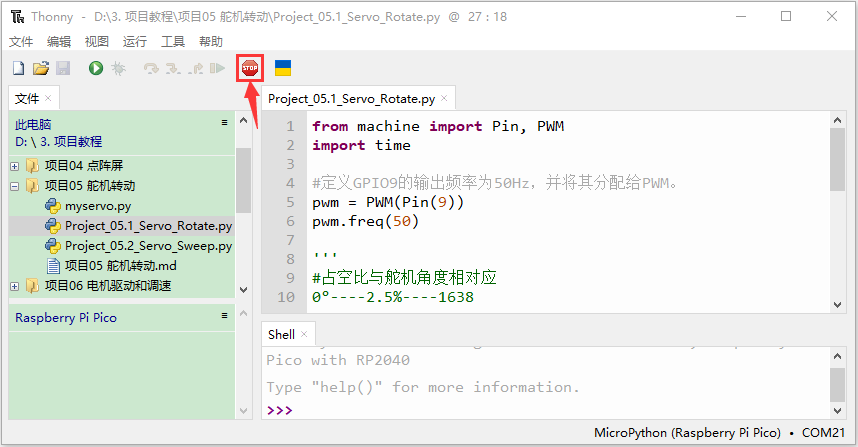Click the interpreter label MicroPython (Raspberry Pi Pico)
Image resolution: width=858 pixels, height=447 pixels.
click(x=687, y=433)
